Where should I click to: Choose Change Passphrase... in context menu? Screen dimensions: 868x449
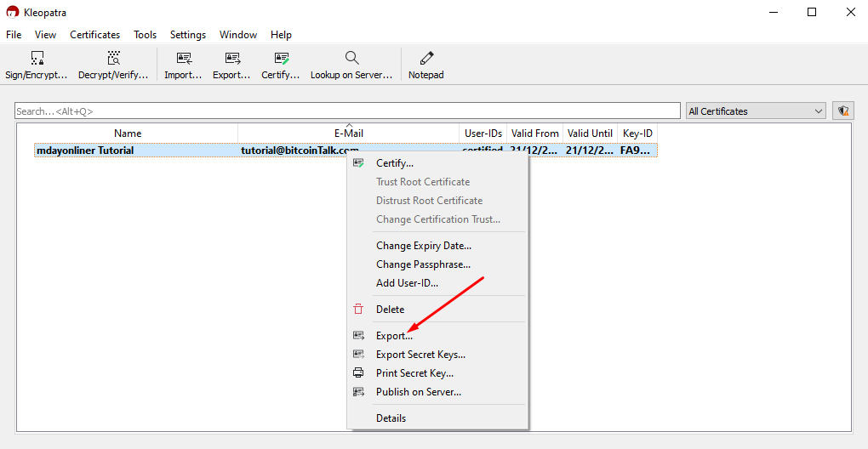click(437, 264)
